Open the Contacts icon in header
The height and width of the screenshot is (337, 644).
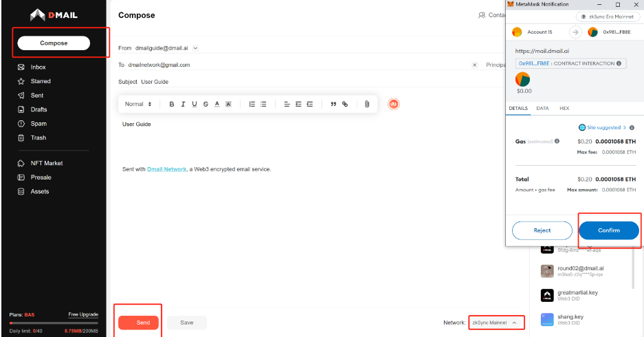tap(482, 15)
